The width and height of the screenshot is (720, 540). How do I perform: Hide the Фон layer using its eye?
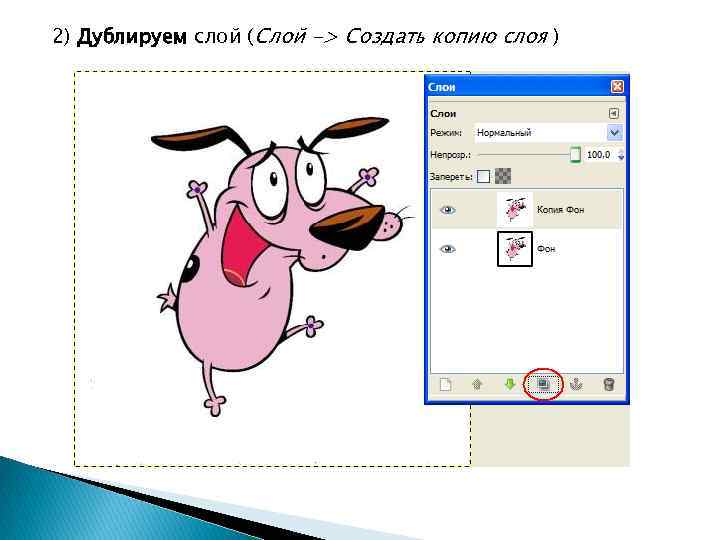pyautogui.click(x=448, y=249)
